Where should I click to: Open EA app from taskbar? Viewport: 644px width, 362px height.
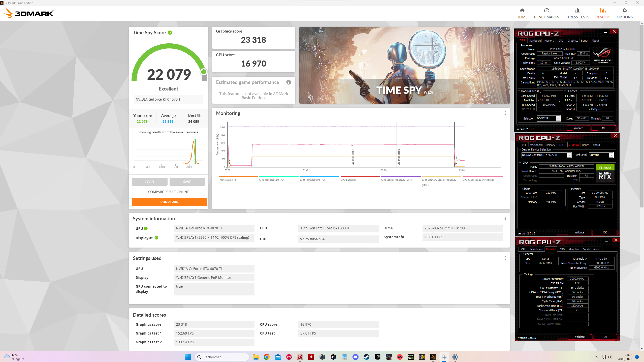pyautogui.click(x=400, y=357)
